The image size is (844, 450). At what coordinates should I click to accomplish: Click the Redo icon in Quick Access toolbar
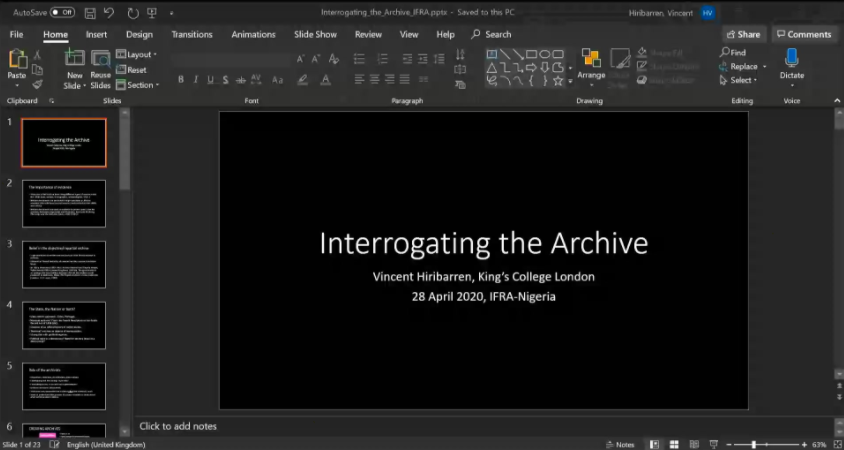pyautogui.click(x=133, y=12)
